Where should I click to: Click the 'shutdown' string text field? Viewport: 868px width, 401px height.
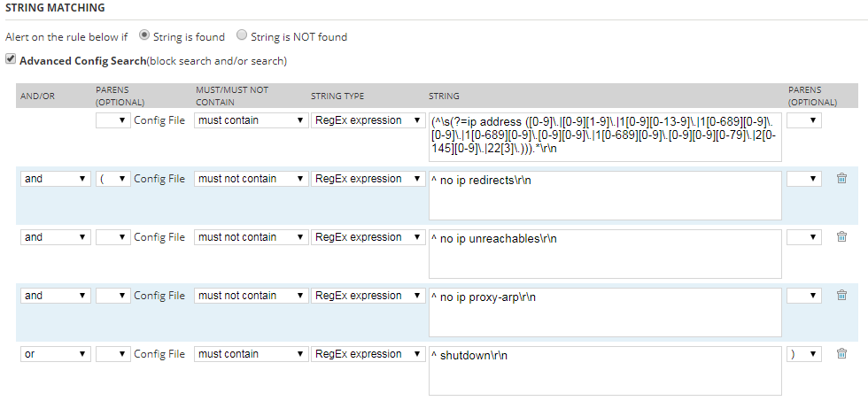point(604,370)
